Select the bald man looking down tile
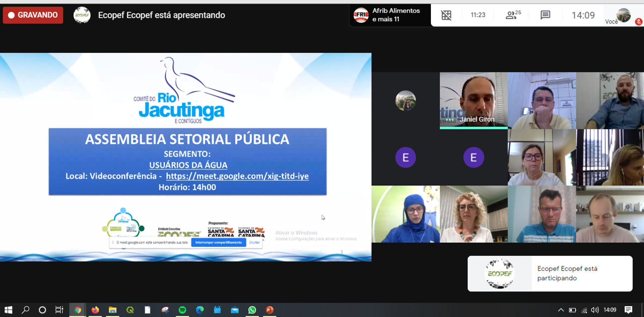This screenshot has width=644, height=317. pyautogui.click(x=610, y=214)
